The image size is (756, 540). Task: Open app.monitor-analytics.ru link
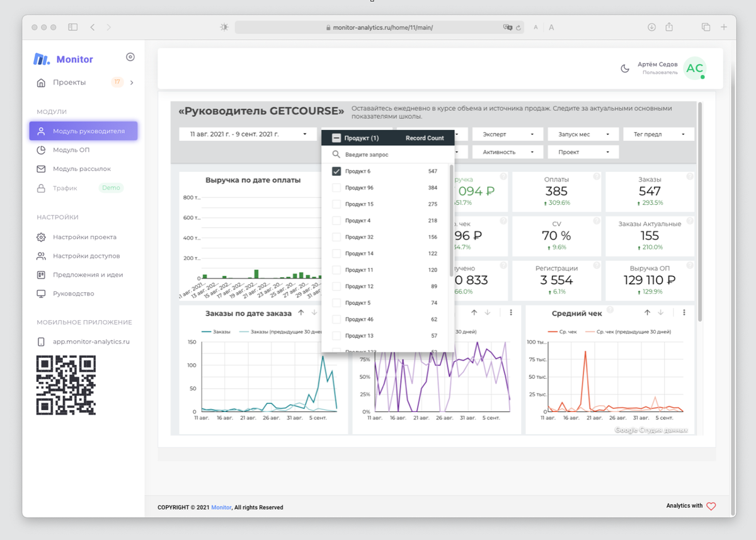tap(91, 342)
